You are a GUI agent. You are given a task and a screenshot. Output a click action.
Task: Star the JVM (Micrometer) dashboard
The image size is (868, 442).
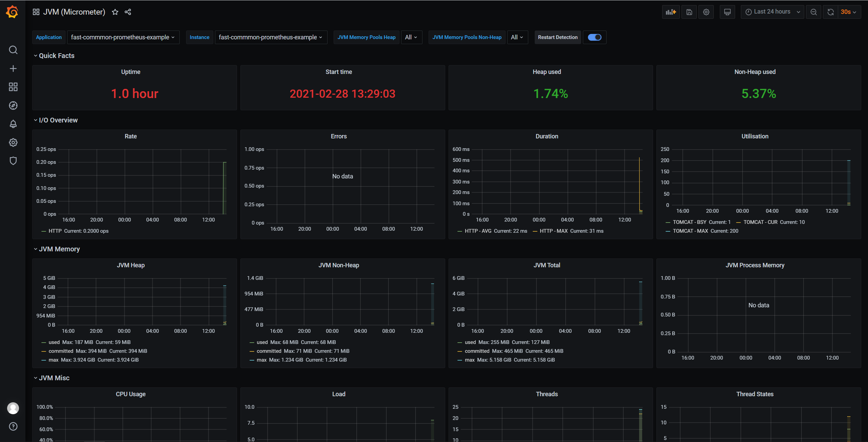tap(115, 12)
